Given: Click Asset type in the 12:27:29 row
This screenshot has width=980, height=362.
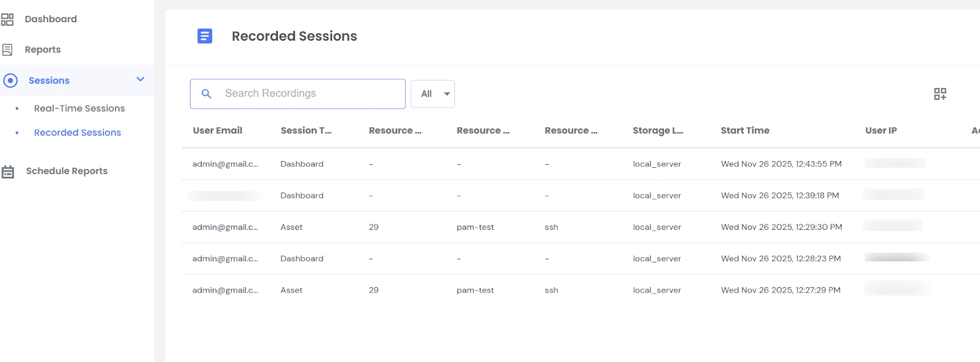Looking at the screenshot, I should pos(291,290).
